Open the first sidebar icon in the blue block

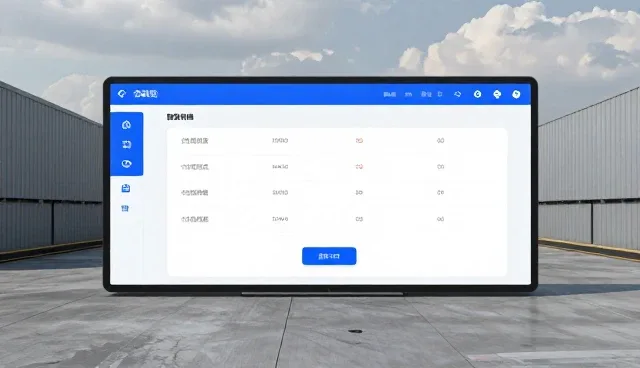(x=126, y=125)
